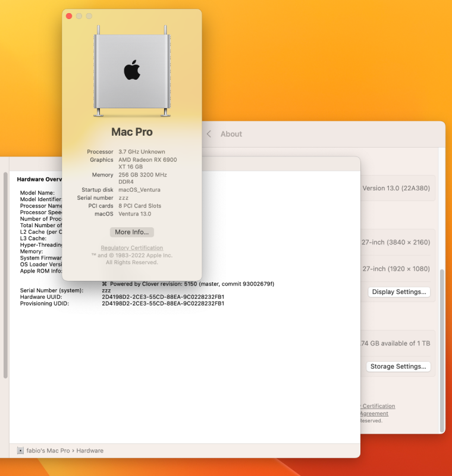Select the processor value 3.7 GHz Unknown
This screenshot has height=476, width=452.
(x=142, y=152)
